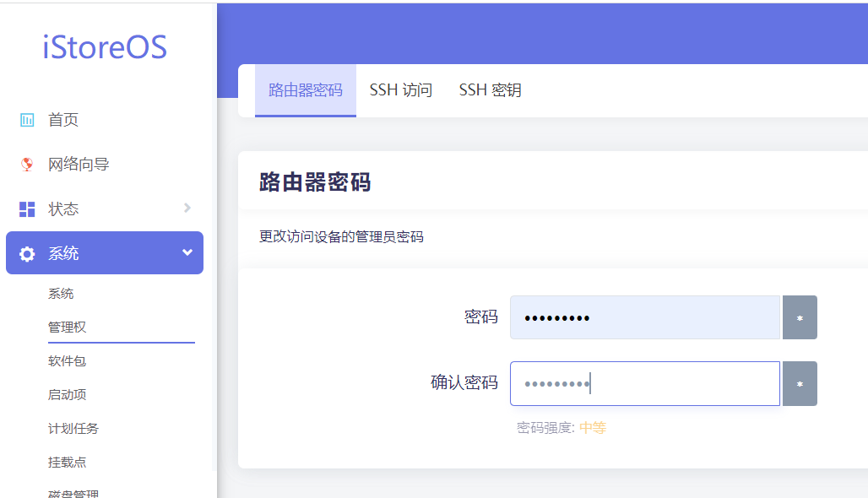This screenshot has height=498, width=868.
Task: Click the 系统 gear icon
Action: 26,252
